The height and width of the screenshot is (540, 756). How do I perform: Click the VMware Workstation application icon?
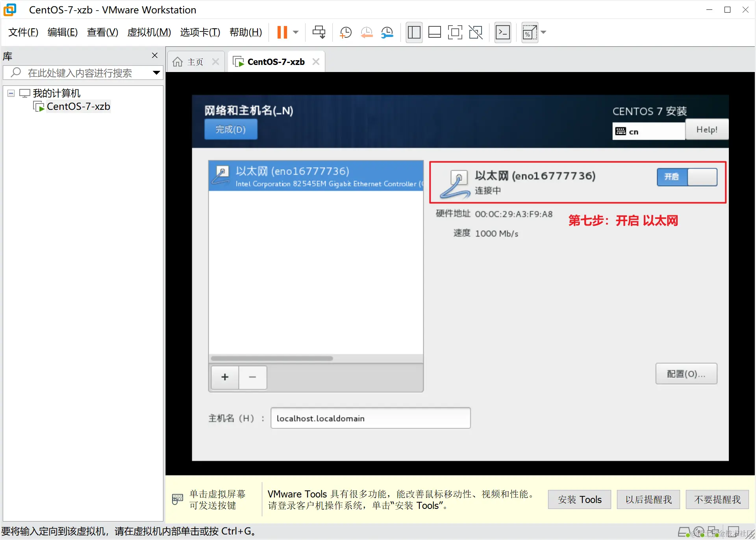(10, 10)
